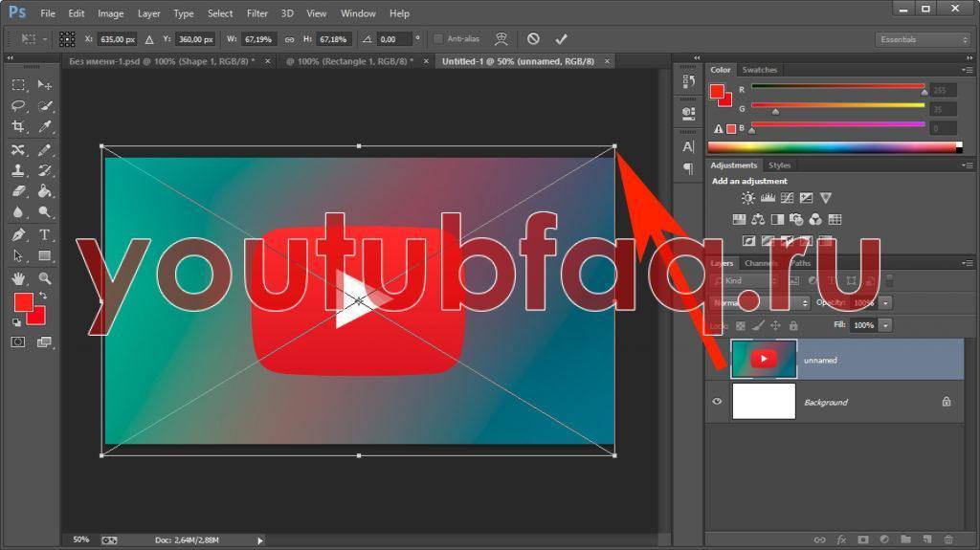
Task: Click the layer fx styles icon
Action: pos(842,539)
